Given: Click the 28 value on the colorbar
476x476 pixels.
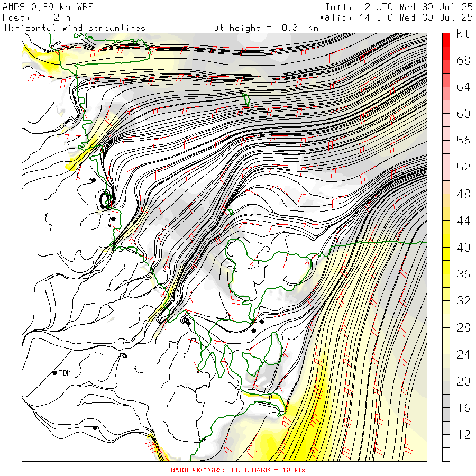Looking at the screenshot, I should [x=463, y=327].
